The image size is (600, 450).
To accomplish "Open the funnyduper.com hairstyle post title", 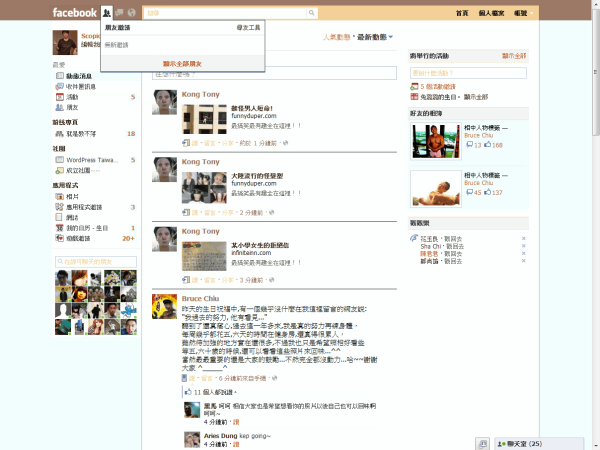I will (257, 176).
